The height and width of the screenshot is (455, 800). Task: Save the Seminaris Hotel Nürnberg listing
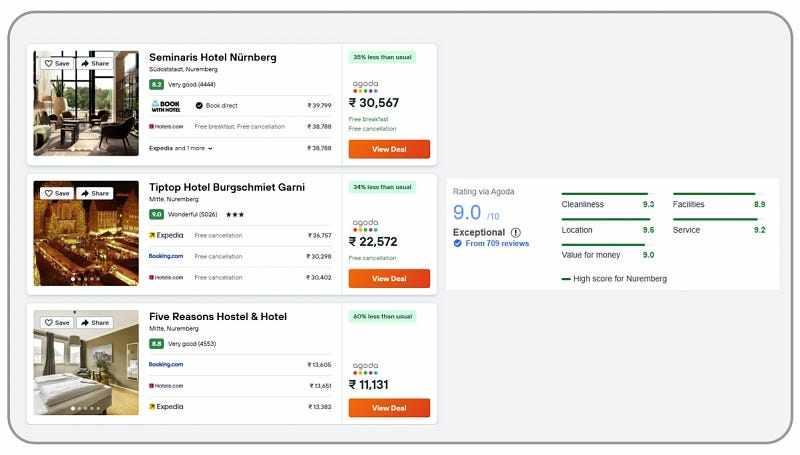click(56, 63)
